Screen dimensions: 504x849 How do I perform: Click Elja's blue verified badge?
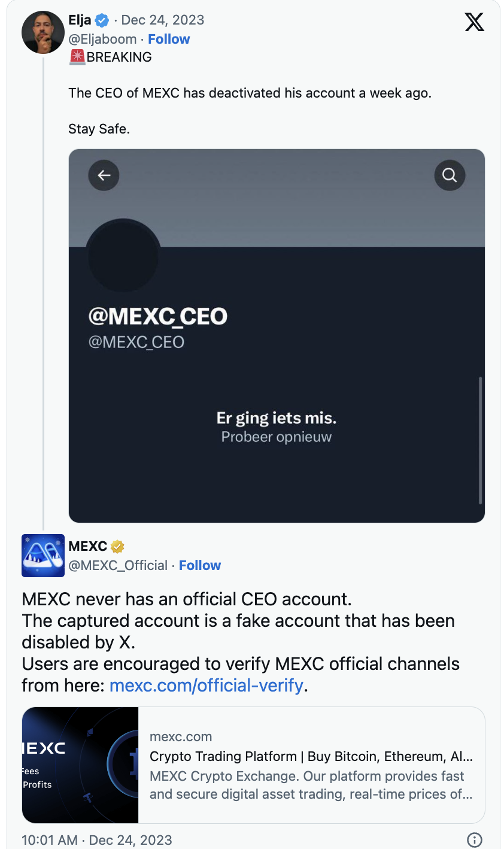coord(102,20)
